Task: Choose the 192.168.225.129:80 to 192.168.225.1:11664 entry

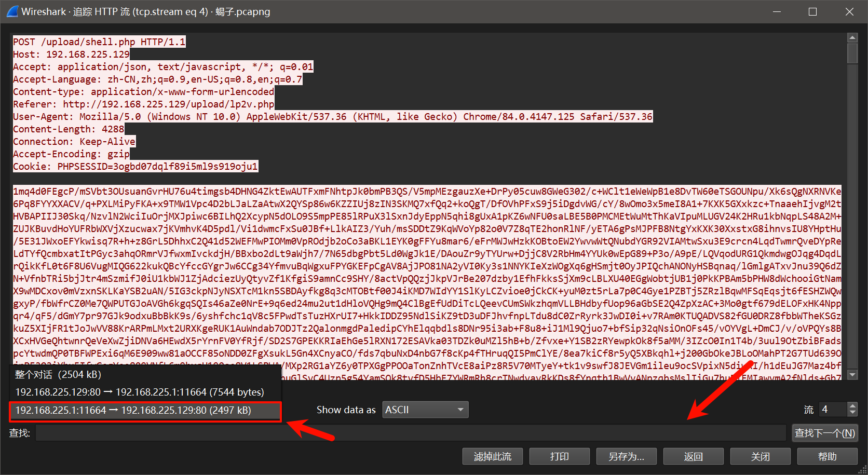Action: pyautogui.click(x=139, y=392)
